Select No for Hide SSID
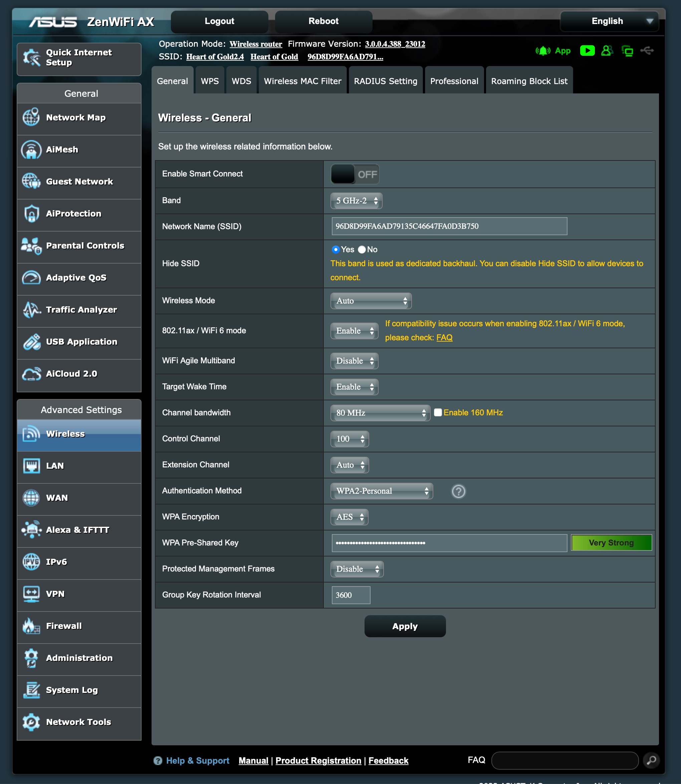Screen dimensions: 681x784 [362, 250]
